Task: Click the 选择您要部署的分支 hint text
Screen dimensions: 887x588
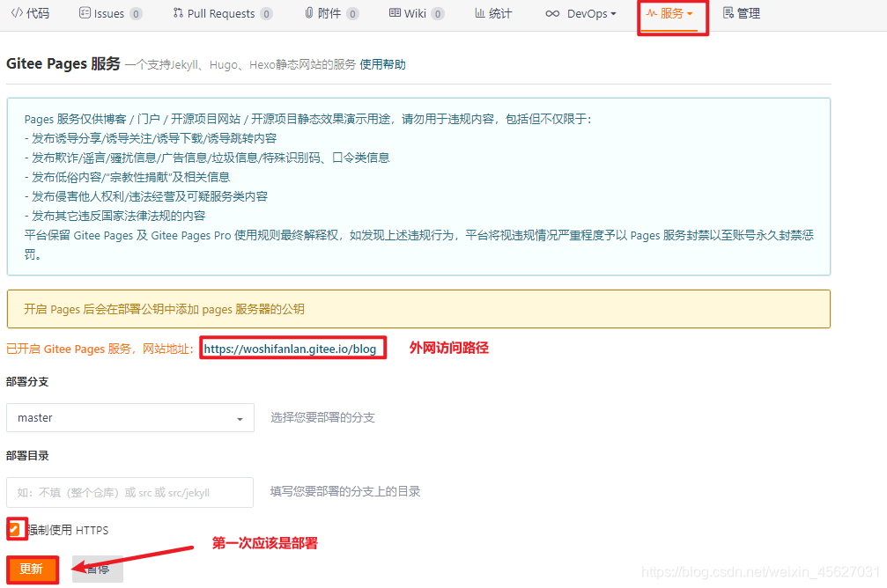Action: [322, 418]
